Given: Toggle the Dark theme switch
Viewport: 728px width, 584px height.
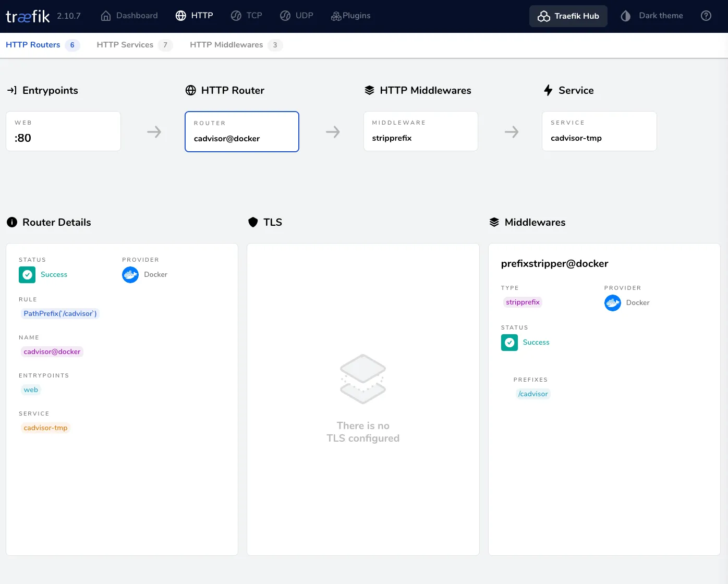Looking at the screenshot, I should tap(625, 16).
